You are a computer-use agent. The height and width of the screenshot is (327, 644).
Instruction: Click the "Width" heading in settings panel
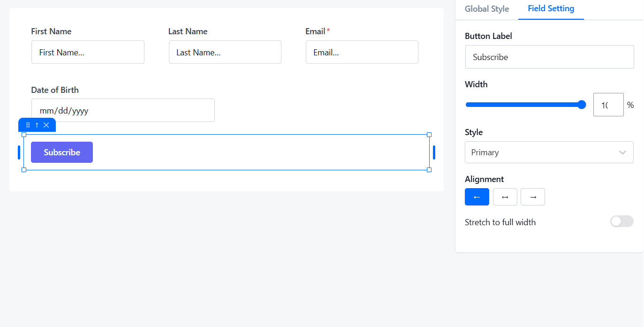pos(476,84)
